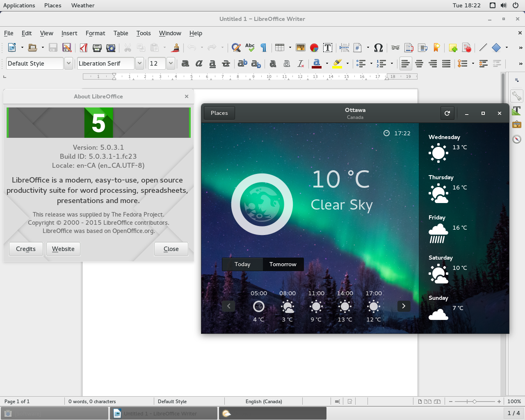
Task: Switch to Tomorrow forecast tab
Action: click(283, 264)
